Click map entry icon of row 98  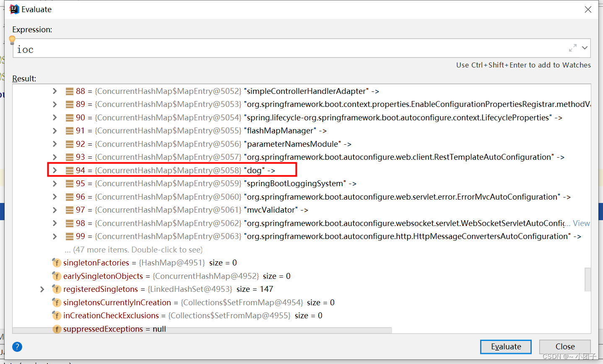[70, 223]
